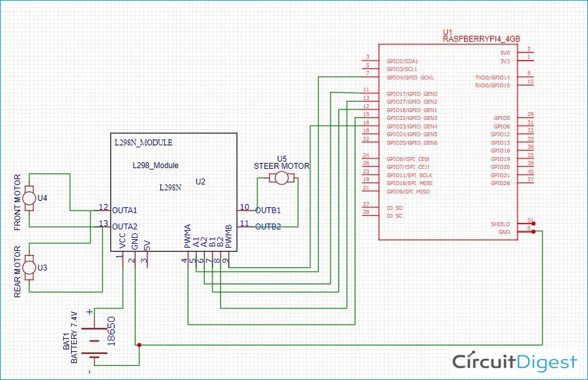Click the GPIO10/SPI_MOSI pin label
Viewport: 588px width, 380px height.
[409, 183]
